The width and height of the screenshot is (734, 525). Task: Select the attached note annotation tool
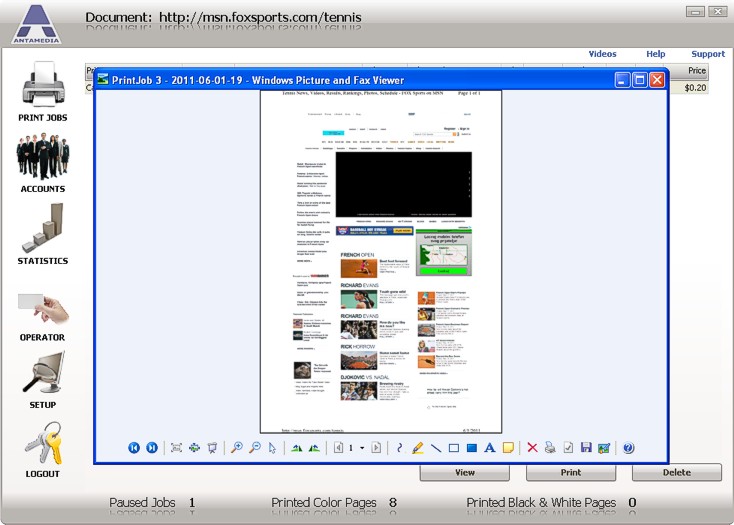[x=508, y=448]
